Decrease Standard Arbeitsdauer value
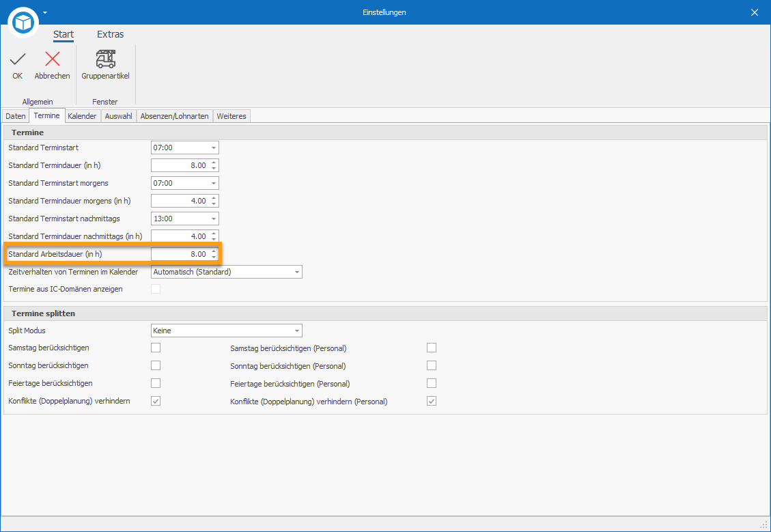Image resolution: width=771 pixels, height=532 pixels. pos(213,257)
